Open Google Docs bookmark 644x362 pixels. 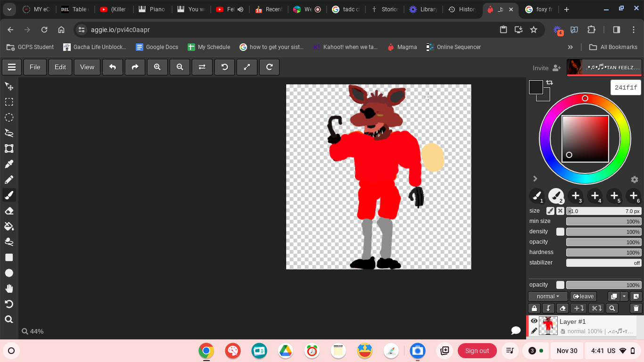click(x=157, y=47)
